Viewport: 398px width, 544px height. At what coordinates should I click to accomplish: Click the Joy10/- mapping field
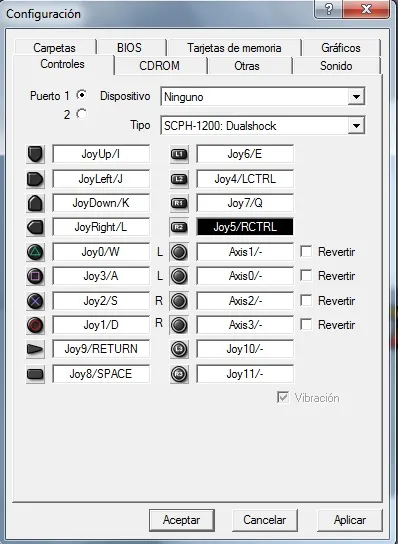coord(245,349)
